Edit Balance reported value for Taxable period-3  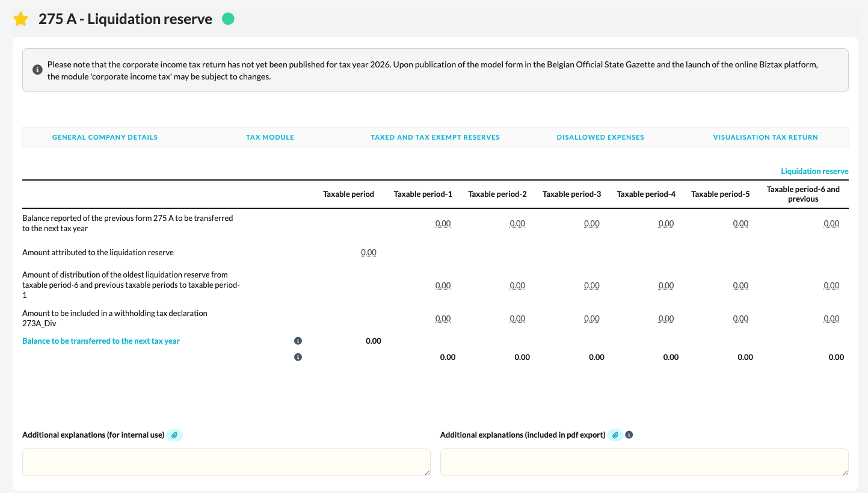pos(592,223)
